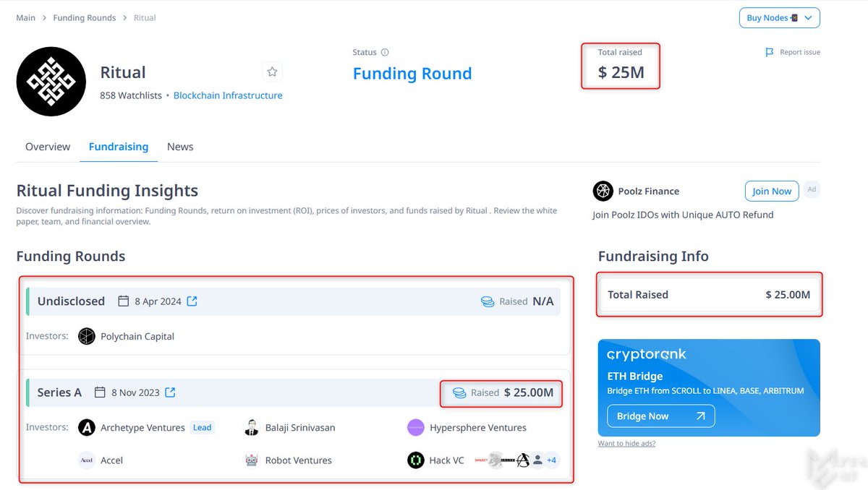Screen dimensions: 868x490
Task: Click the Polychain Capital logo icon
Action: [87, 336]
